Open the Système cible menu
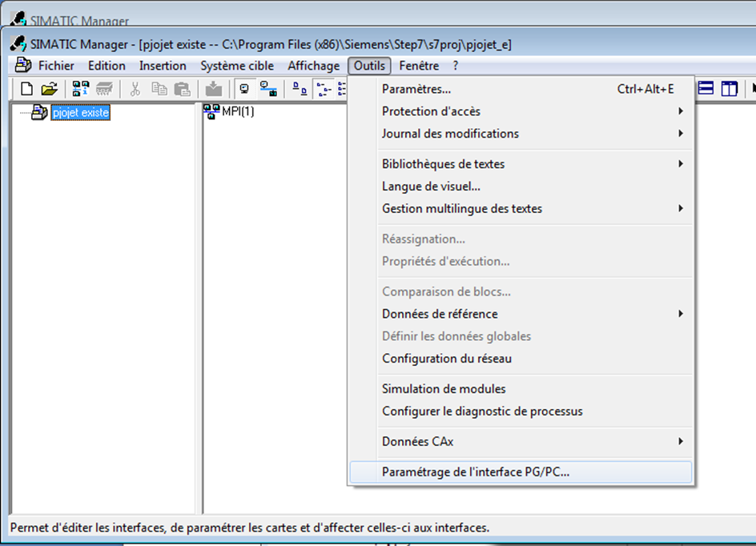The height and width of the screenshot is (546, 756). [x=237, y=66]
